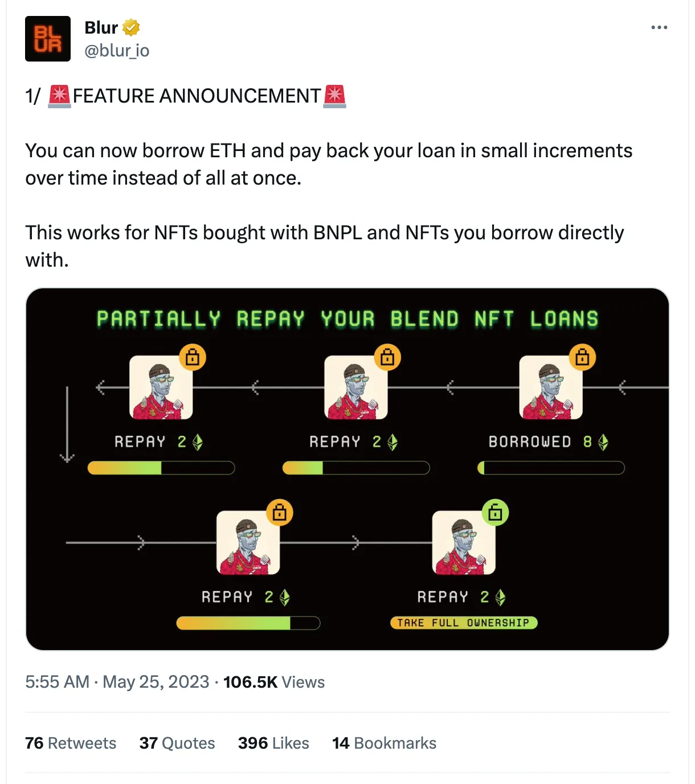Show the 396 Likes list
This screenshot has height=784, width=695.
pyautogui.click(x=273, y=743)
